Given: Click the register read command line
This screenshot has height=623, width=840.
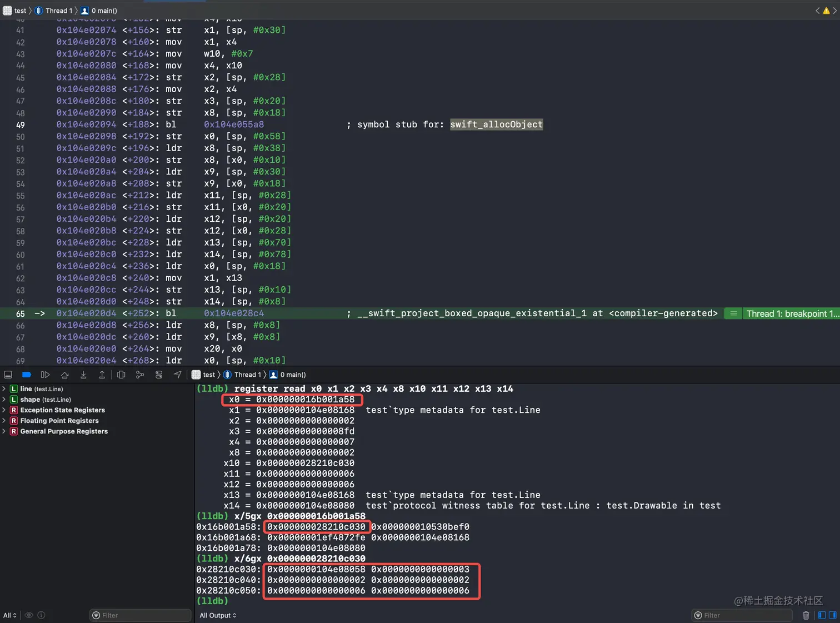Looking at the screenshot, I should 373,389.
